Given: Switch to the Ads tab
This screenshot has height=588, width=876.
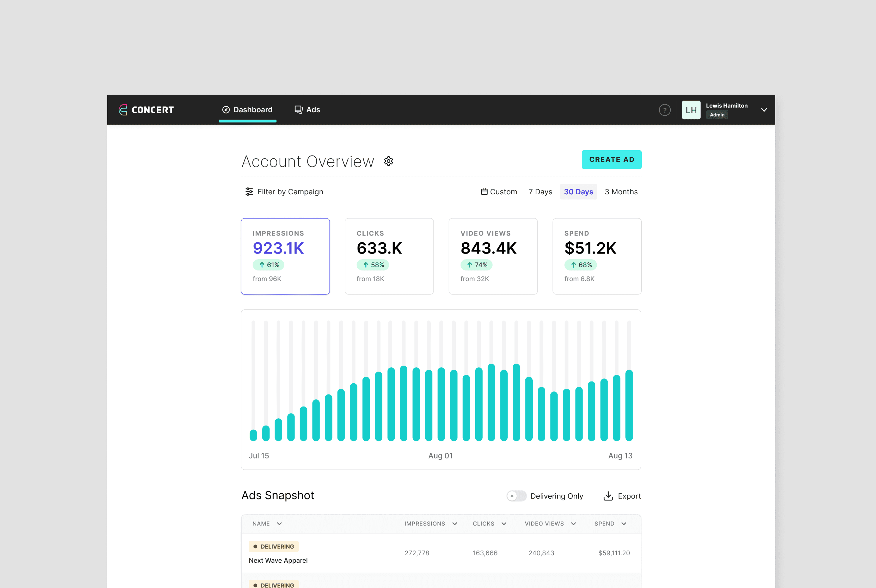Looking at the screenshot, I should (x=307, y=110).
